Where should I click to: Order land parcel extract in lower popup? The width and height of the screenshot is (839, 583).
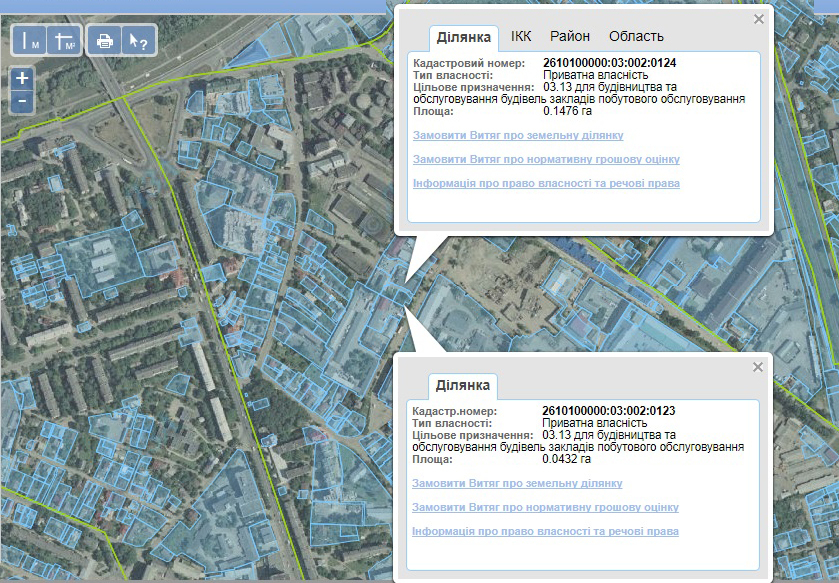coord(517,483)
